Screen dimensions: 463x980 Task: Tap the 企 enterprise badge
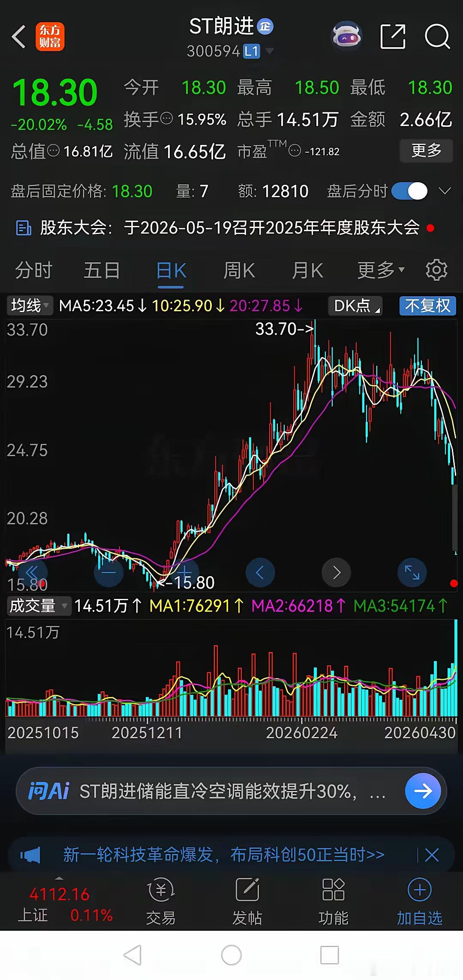265,27
